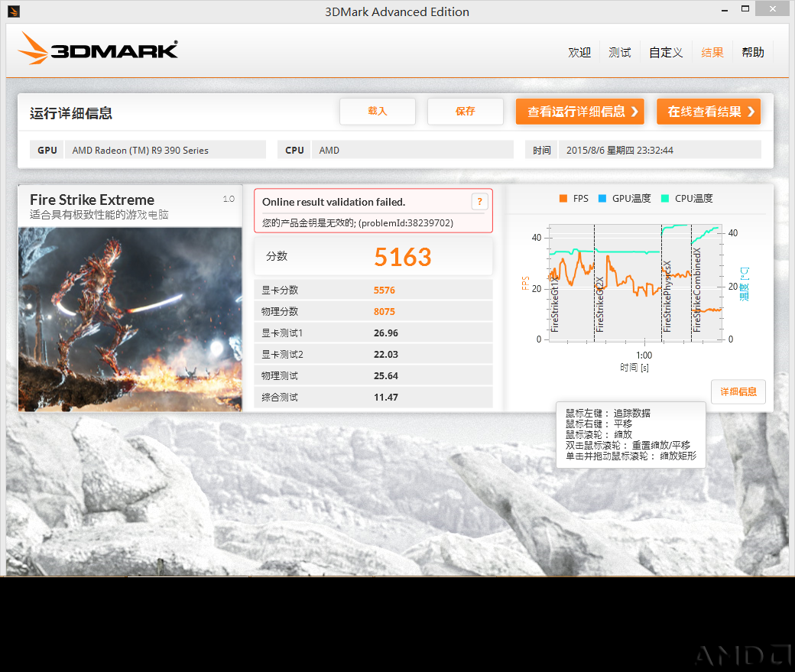Click the FireStrikeGt2X segment in the chart
This screenshot has width=795, height=672.
[x=628, y=283]
